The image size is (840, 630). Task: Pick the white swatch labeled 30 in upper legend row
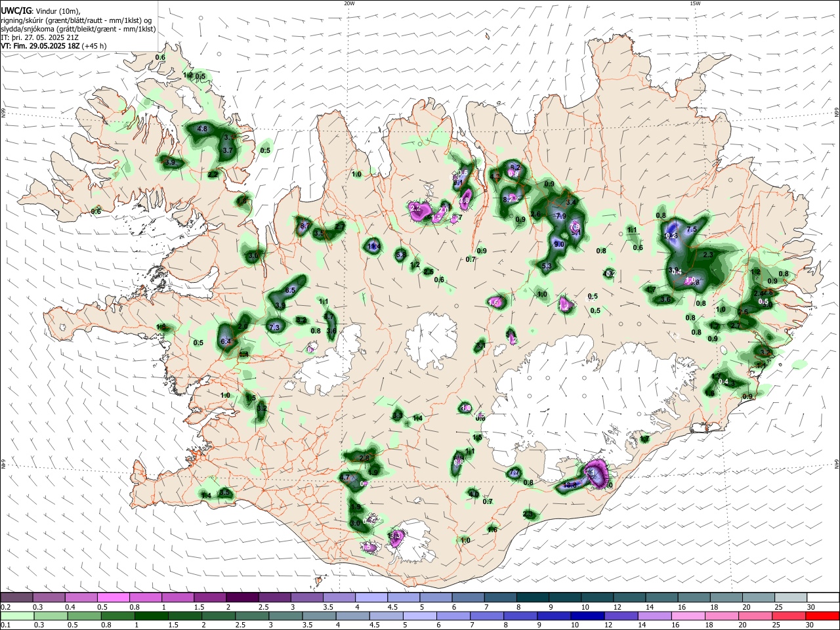pyautogui.click(x=822, y=598)
